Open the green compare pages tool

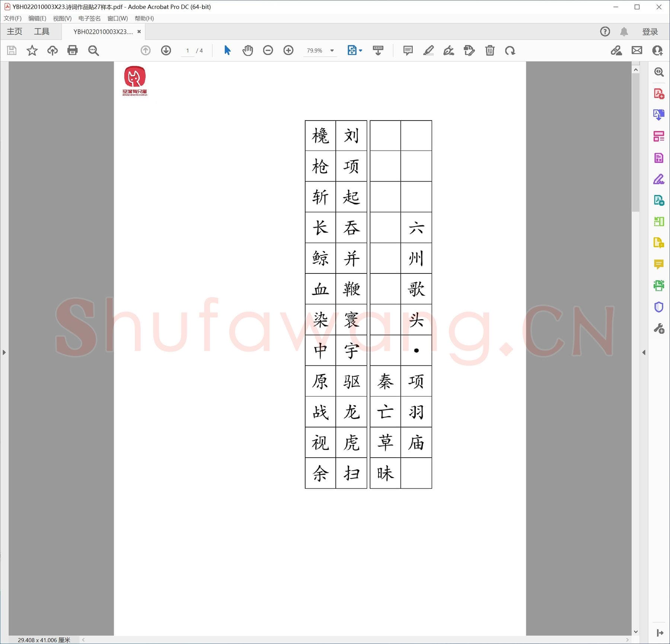659,222
